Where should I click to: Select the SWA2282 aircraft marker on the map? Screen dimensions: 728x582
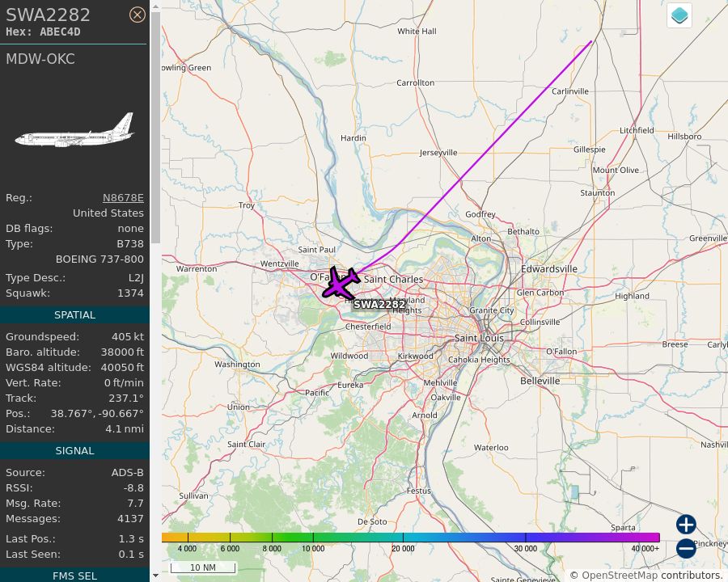[x=340, y=284]
